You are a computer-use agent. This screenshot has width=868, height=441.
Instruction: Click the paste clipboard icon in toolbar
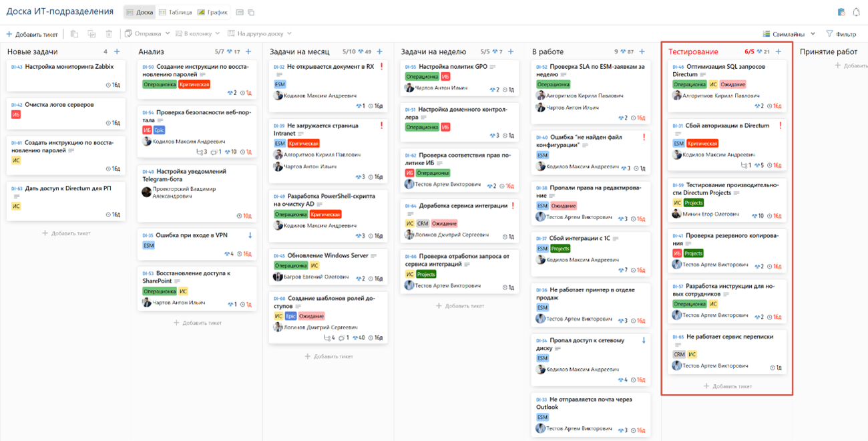(x=74, y=34)
